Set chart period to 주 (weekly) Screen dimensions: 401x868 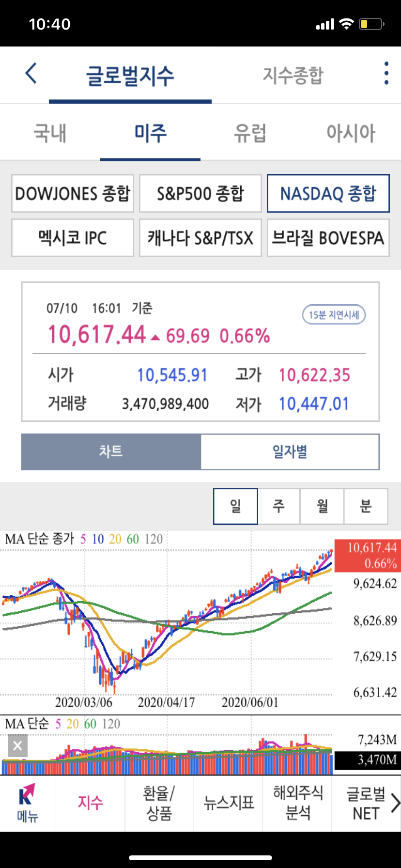click(x=279, y=506)
